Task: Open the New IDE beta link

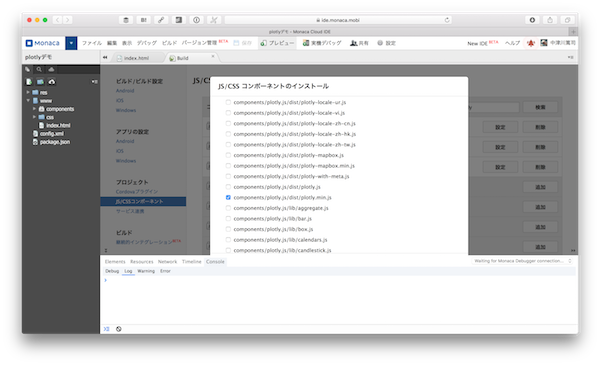Action: click(483, 43)
